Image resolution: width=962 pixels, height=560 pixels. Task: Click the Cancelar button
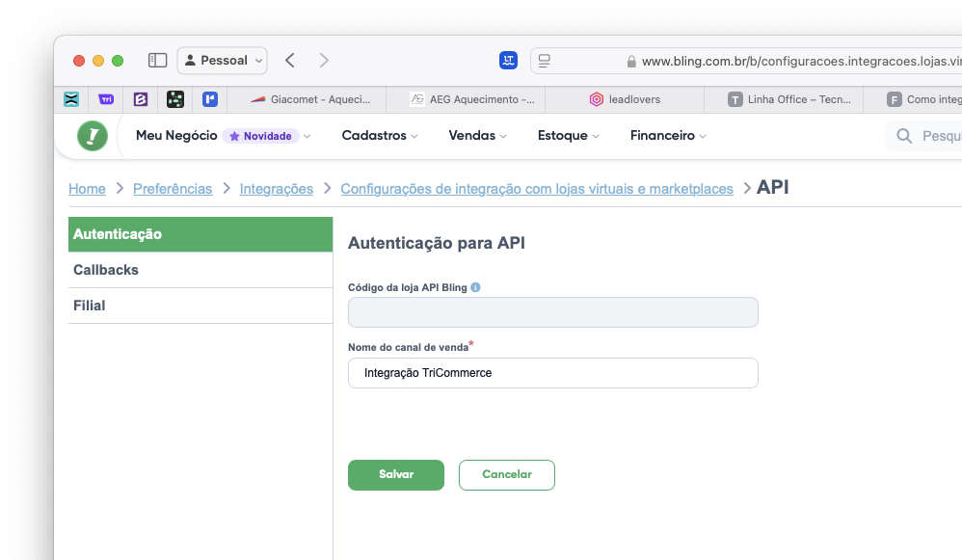[x=507, y=475]
